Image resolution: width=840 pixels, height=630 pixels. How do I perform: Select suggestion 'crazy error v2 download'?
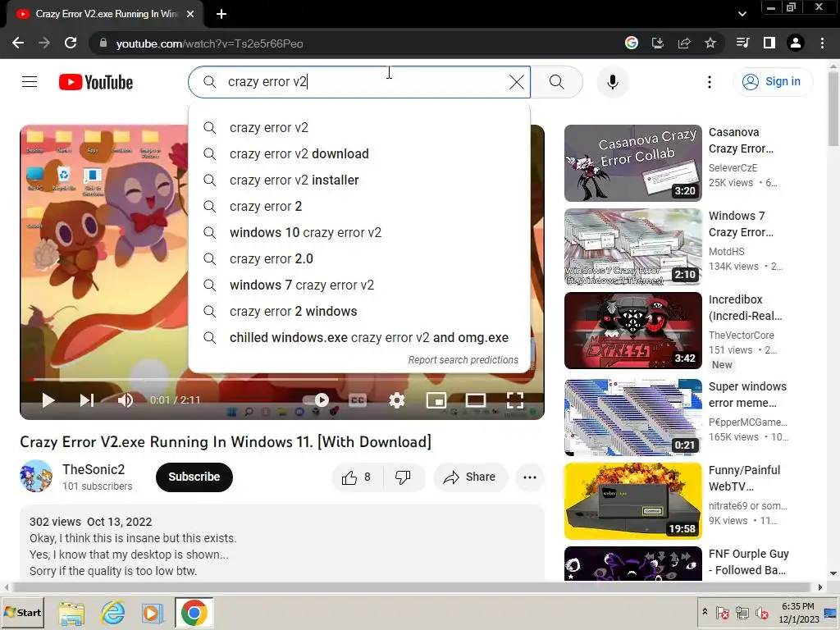pyautogui.click(x=359, y=153)
